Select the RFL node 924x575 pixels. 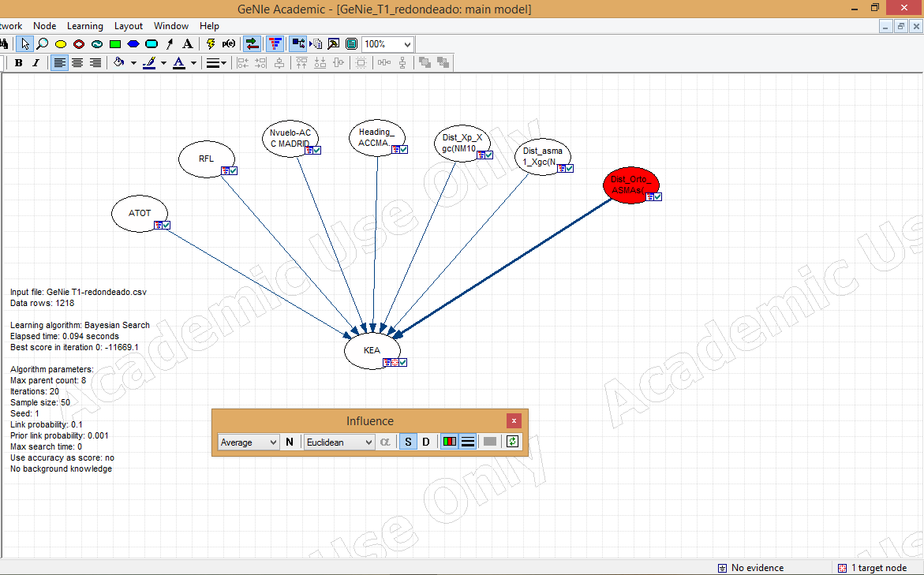(x=206, y=159)
